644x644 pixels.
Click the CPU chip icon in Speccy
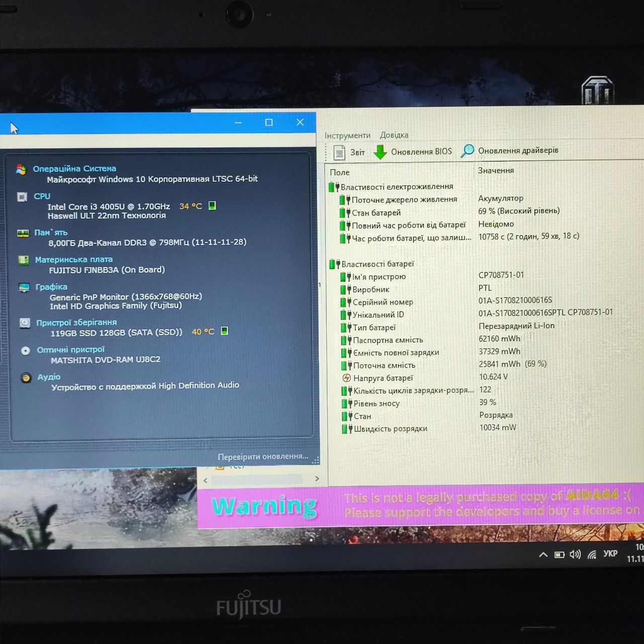pyautogui.click(x=22, y=197)
